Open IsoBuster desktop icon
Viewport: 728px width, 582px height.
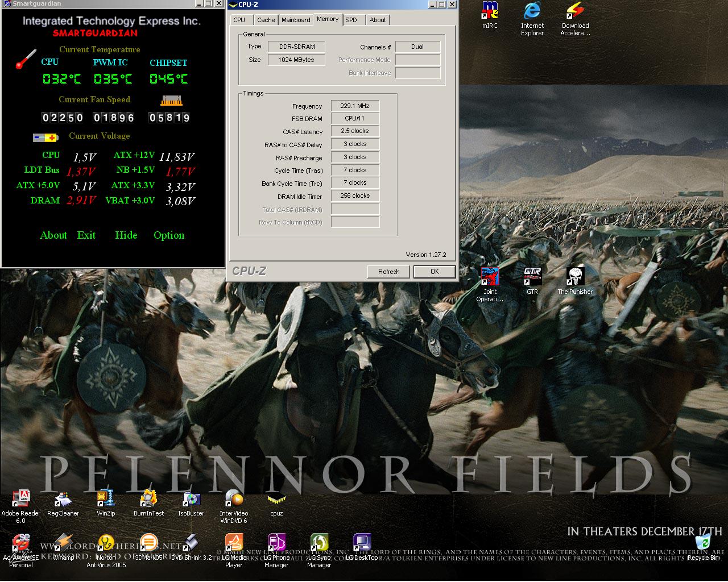click(x=191, y=502)
